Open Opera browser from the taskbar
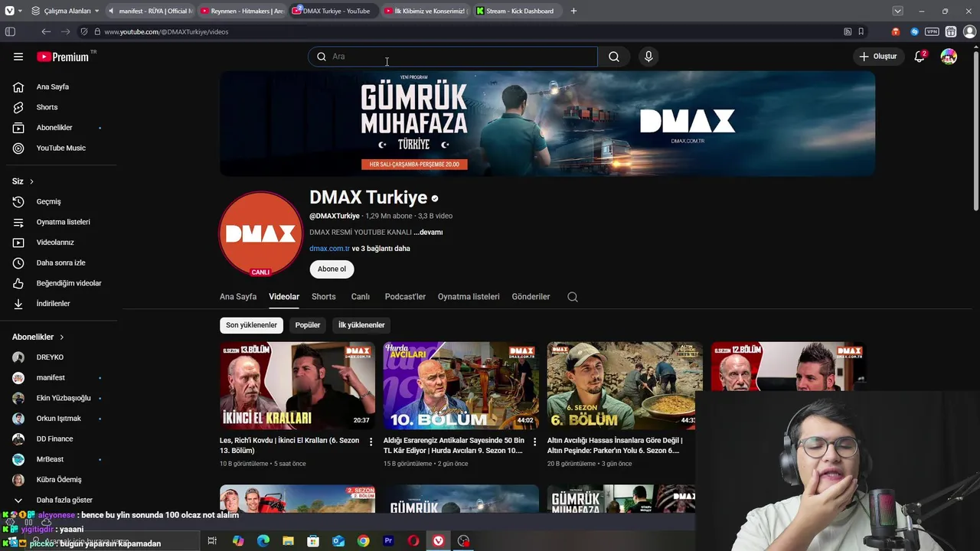The image size is (980, 551). click(413, 541)
